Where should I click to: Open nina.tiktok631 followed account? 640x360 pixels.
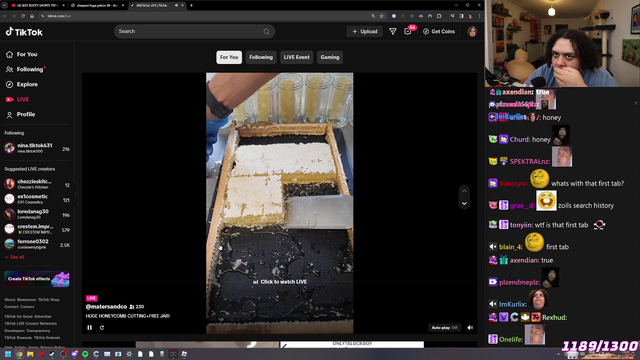(37, 148)
